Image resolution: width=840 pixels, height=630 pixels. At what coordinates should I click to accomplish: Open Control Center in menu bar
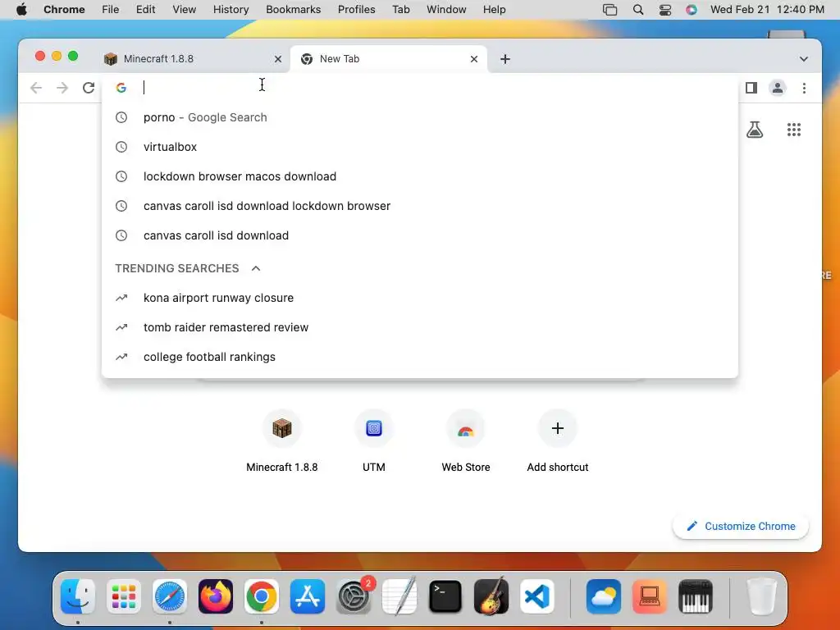coord(664,10)
